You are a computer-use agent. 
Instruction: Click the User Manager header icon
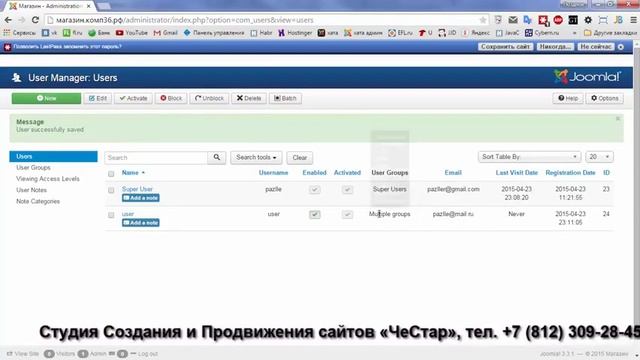coord(16,78)
